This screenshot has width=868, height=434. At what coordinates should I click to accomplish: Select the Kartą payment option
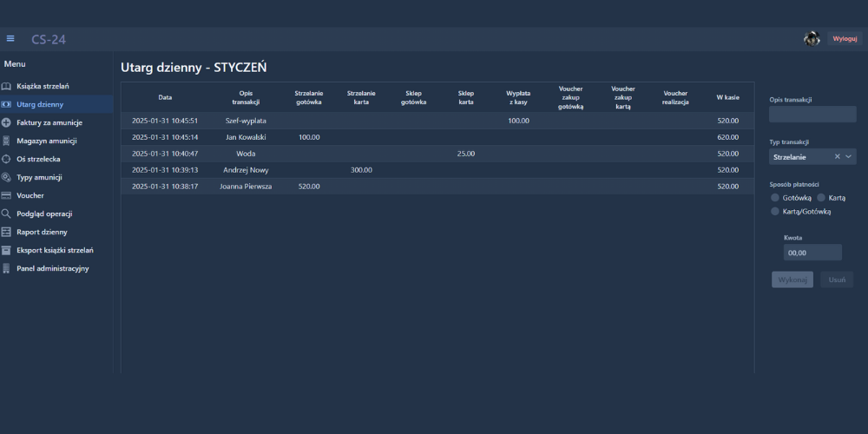[x=821, y=198]
